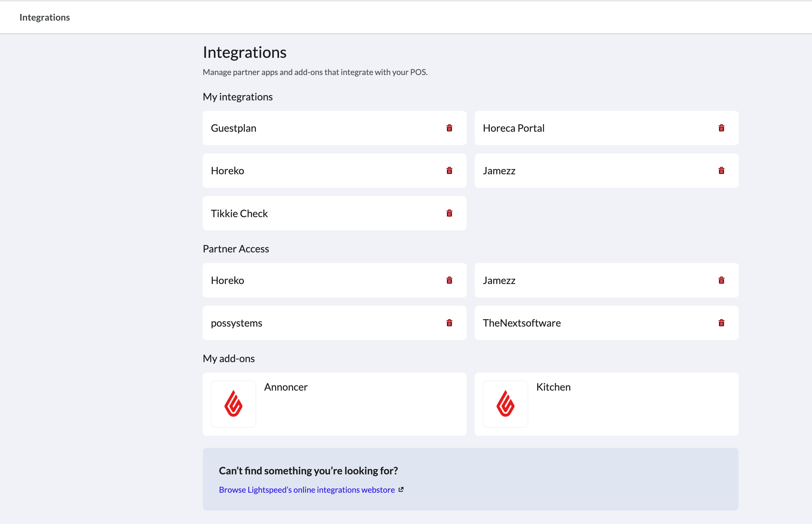Click the large Integrations page heading
The width and height of the screenshot is (812, 524).
(x=244, y=52)
